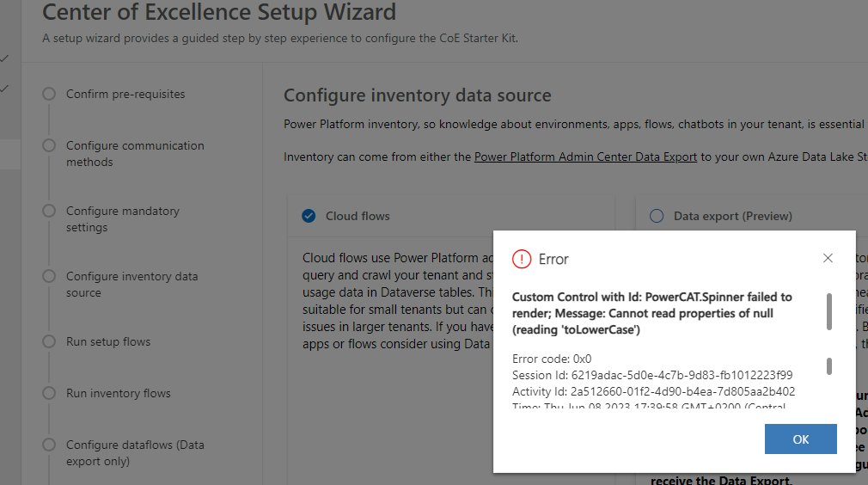Click the lower checkmark in left rail

pyautogui.click(x=5, y=89)
